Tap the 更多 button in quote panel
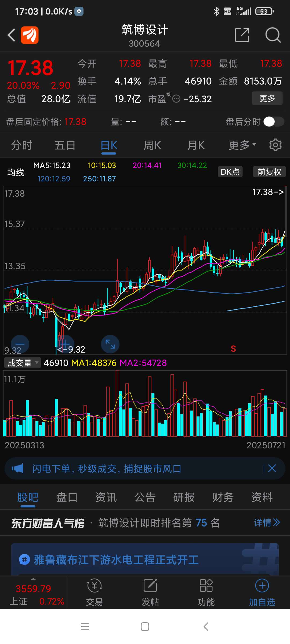 pyautogui.click(x=267, y=98)
